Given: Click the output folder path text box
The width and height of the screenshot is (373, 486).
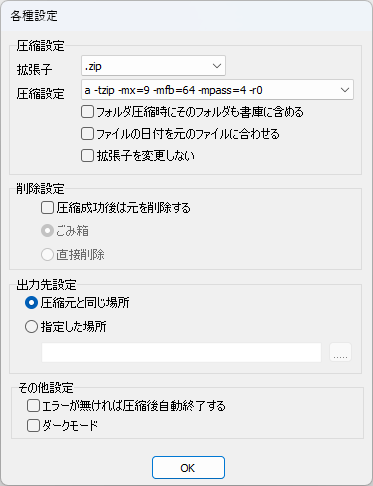Looking at the screenshot, I should [181, 352].
